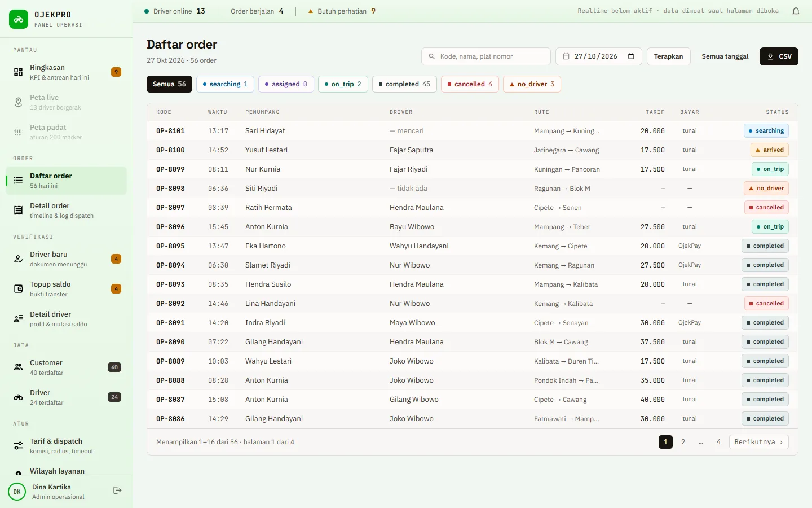Open Tarif & dispatch sliders icon
This screenshot has width=812, height=508.
(x=19, y=446)
